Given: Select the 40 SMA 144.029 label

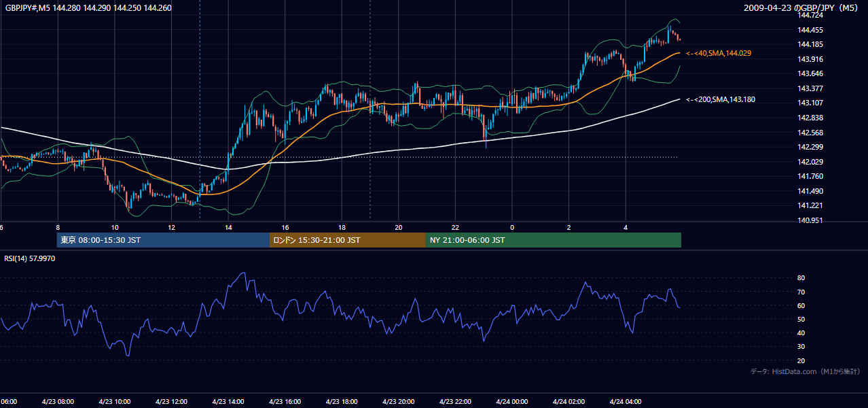Looking at the screenshot, I should [719, 53].
